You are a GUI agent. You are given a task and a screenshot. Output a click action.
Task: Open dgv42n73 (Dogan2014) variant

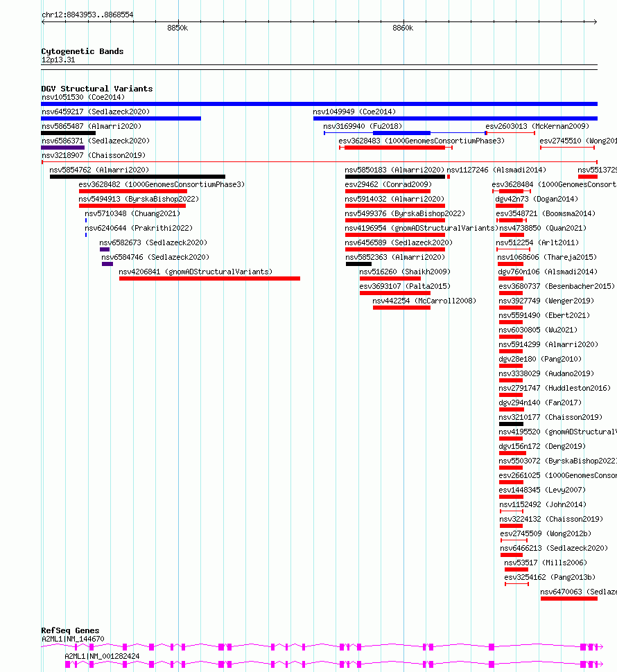tap(537, 200)
